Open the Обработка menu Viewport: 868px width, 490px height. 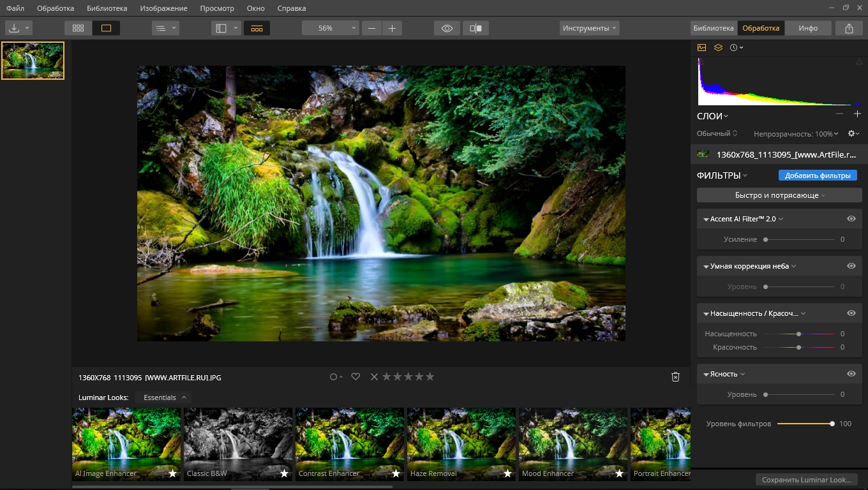(x=56, y=8)
